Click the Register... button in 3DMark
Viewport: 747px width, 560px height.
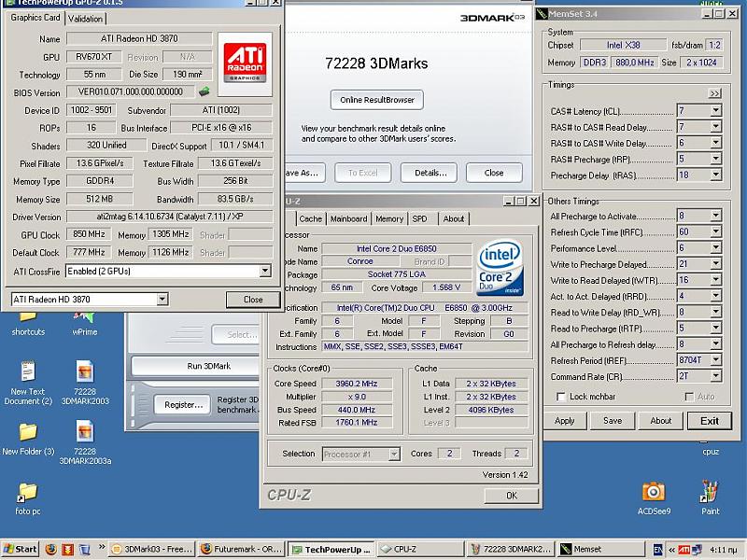coord(183,405)
